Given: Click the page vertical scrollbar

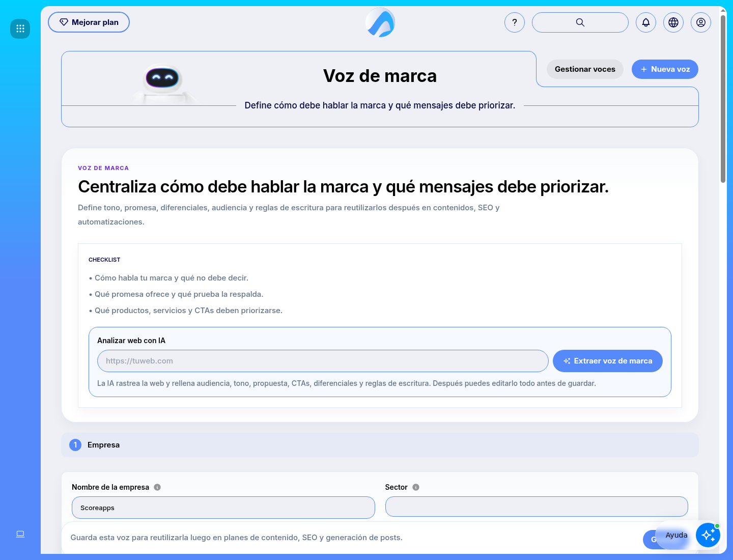Looking at the screenshot, I should (723, 99).
